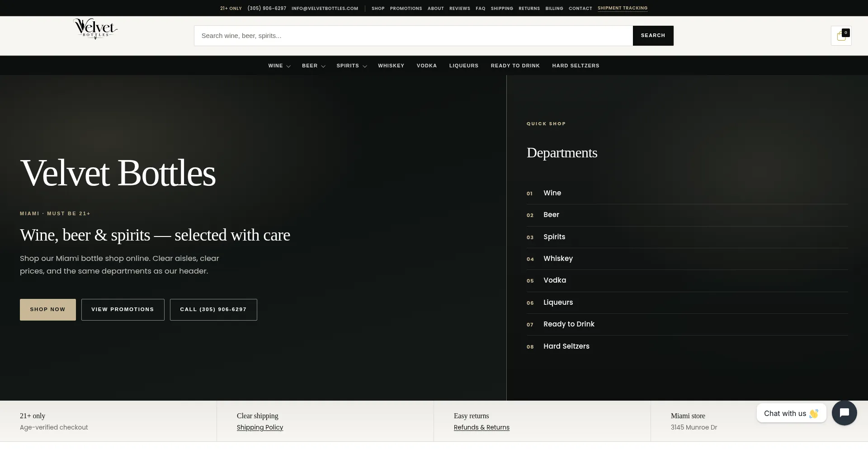Open the FAQ page link
This screenshot has width=868, height=449.
(x=481, y=8)
